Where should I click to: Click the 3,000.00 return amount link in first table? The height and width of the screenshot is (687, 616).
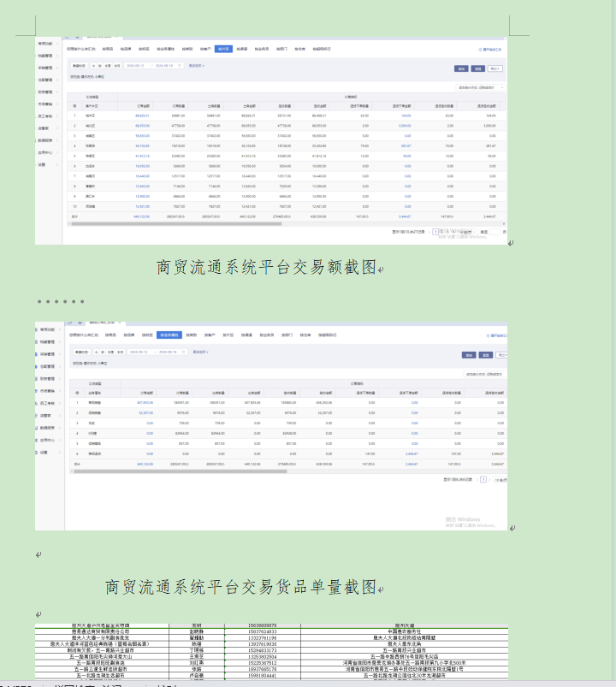point(405,126)
